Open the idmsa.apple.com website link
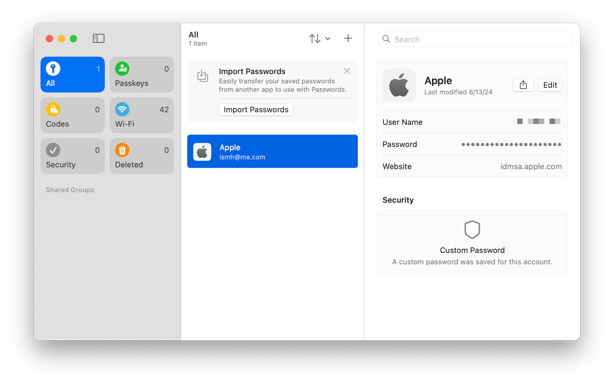The image size is (614, 385). tap(531, 166)
